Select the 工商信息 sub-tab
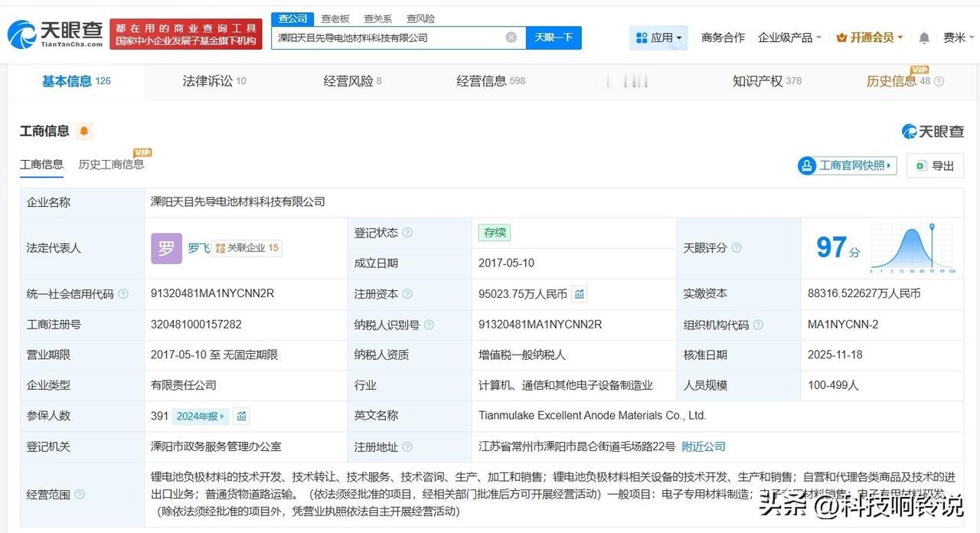Screen dimensions: 980x533 41,165
